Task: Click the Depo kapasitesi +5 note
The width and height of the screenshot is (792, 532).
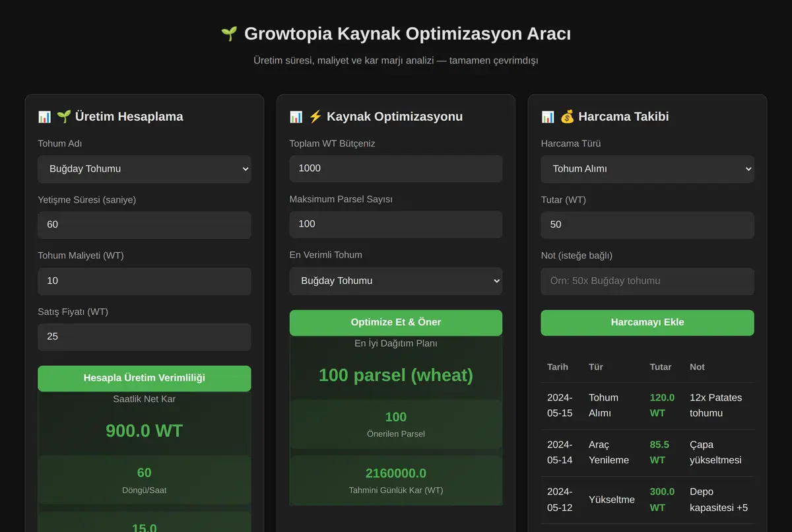Action: pyautogui.click(x=719, y=500)
